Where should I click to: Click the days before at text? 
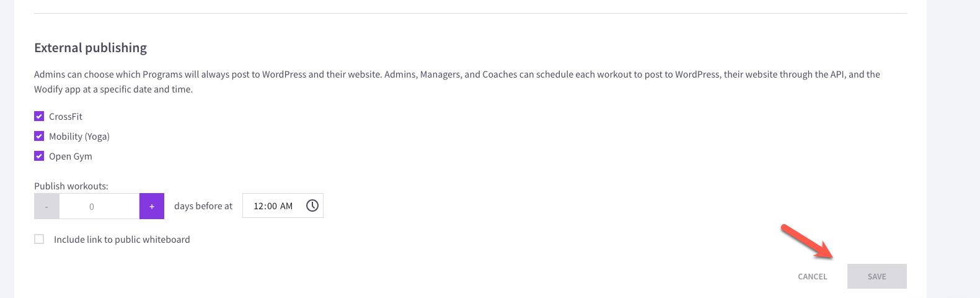[x=203, y=206]
